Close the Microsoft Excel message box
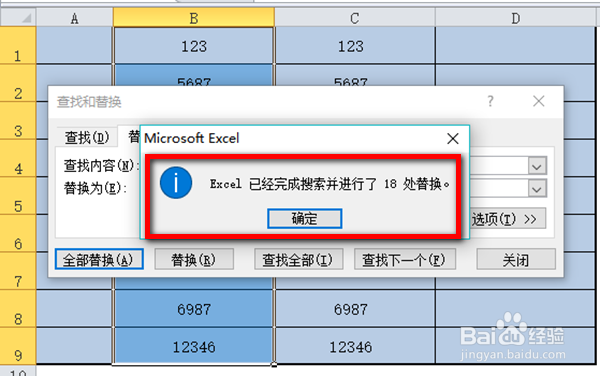Screen dimensions: 600x376 (453, 138)
